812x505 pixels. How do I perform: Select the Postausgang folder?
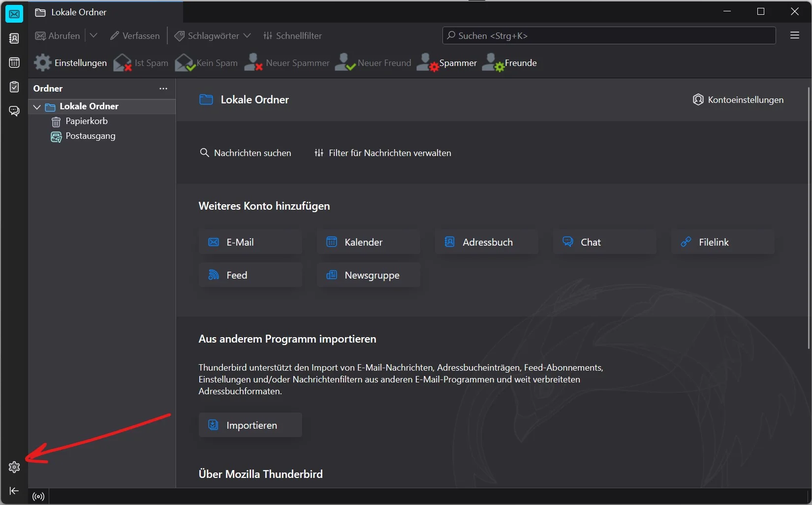102,136
